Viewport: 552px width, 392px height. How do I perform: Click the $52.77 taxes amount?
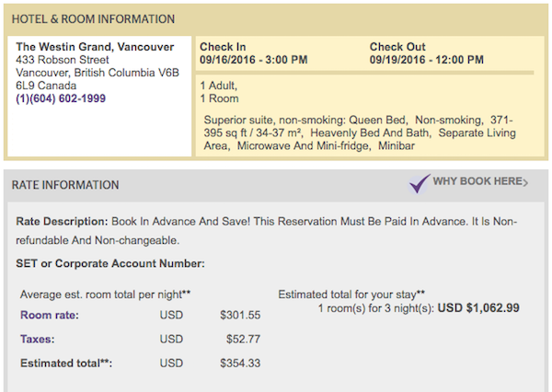pos(243,339)
